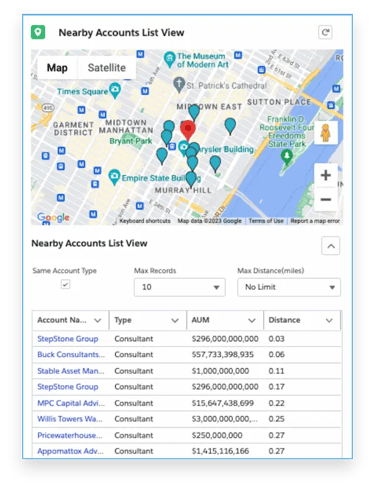The height and width of the screenshot is (490, 375).
Task: Open Appomattox Adv... account link
Action: click(x=70, y=451)
